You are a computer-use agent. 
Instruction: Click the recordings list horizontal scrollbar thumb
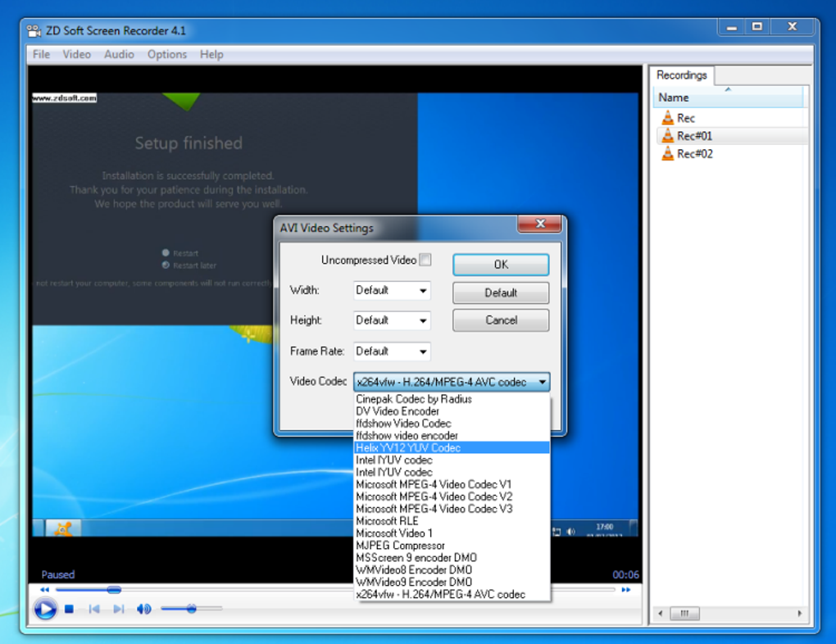click(684, 613)
